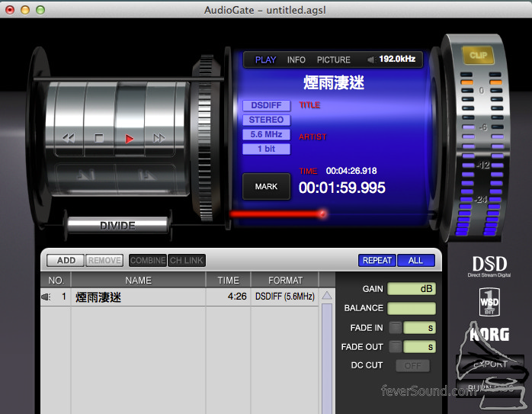
Task: Click the 1 bit badge
Action: [266, 149]
